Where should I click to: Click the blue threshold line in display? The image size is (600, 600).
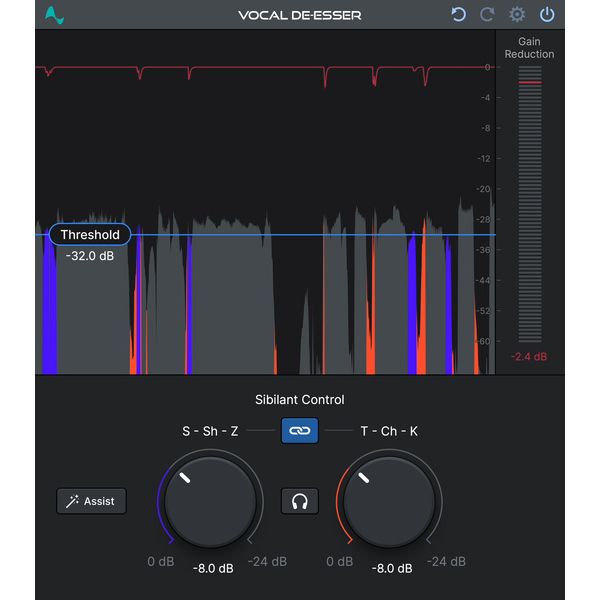(300, 236)
